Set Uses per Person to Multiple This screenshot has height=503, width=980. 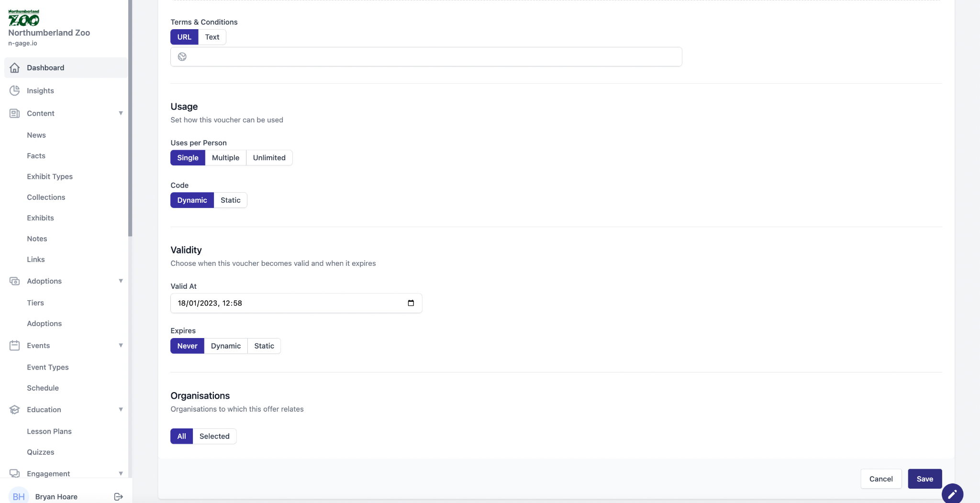(x=225, y=158)
